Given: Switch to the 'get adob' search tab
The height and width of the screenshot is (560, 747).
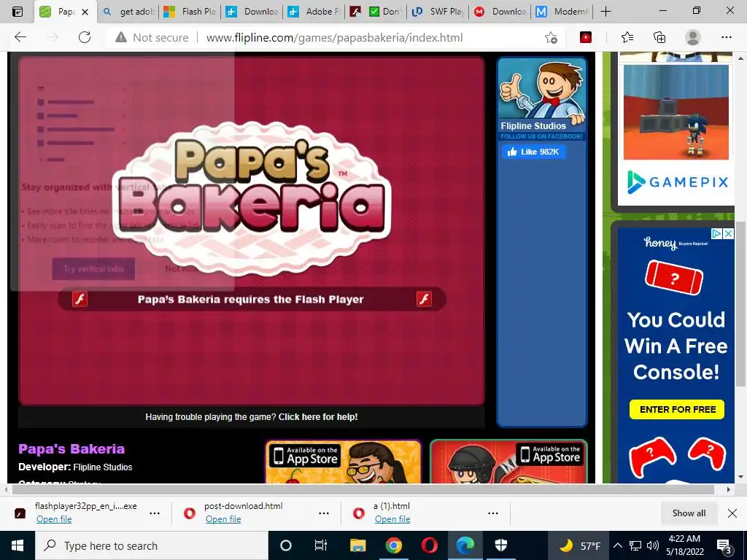Looking at the screenshot, I should pos(128,12).
